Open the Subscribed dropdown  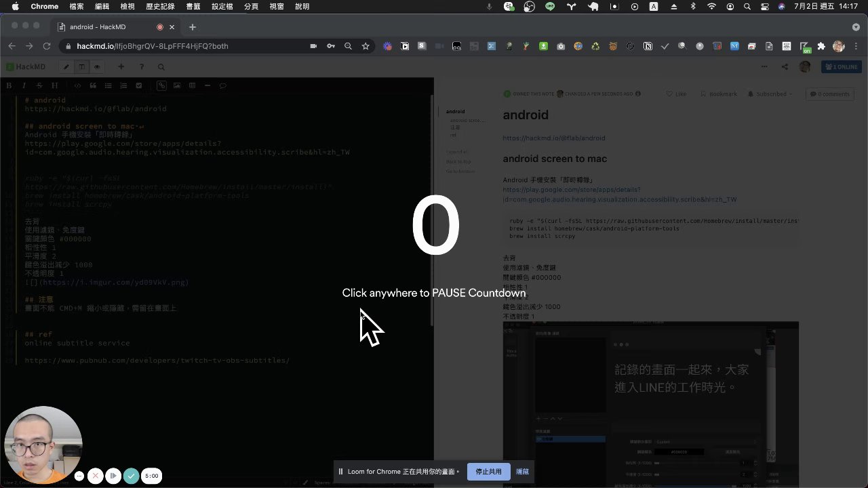[x=770, y=94]
